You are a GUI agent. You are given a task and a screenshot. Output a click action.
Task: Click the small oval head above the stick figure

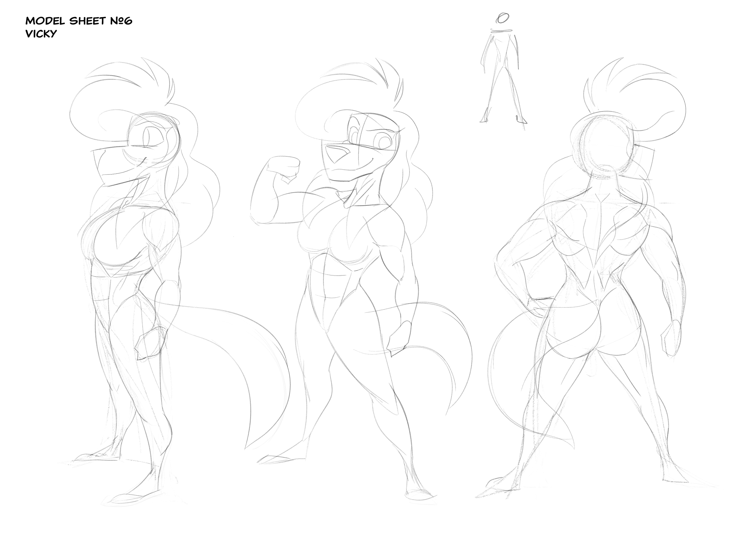click(x=502, y=18)
